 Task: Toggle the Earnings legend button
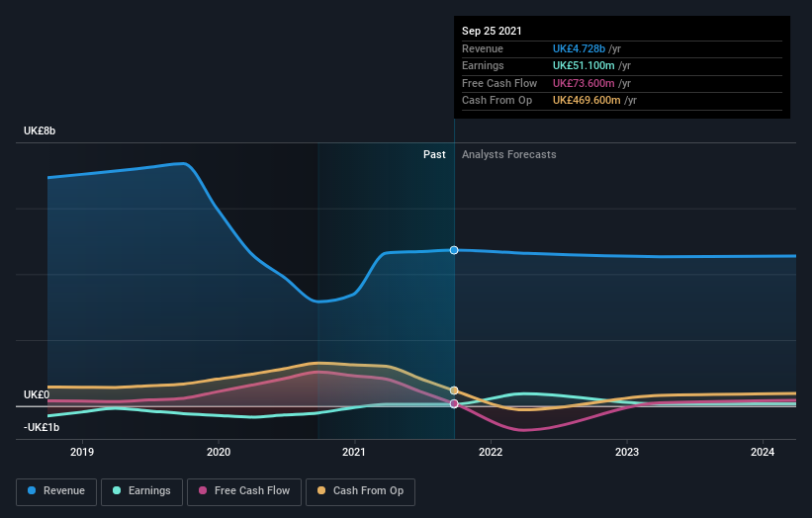[141, 491]
